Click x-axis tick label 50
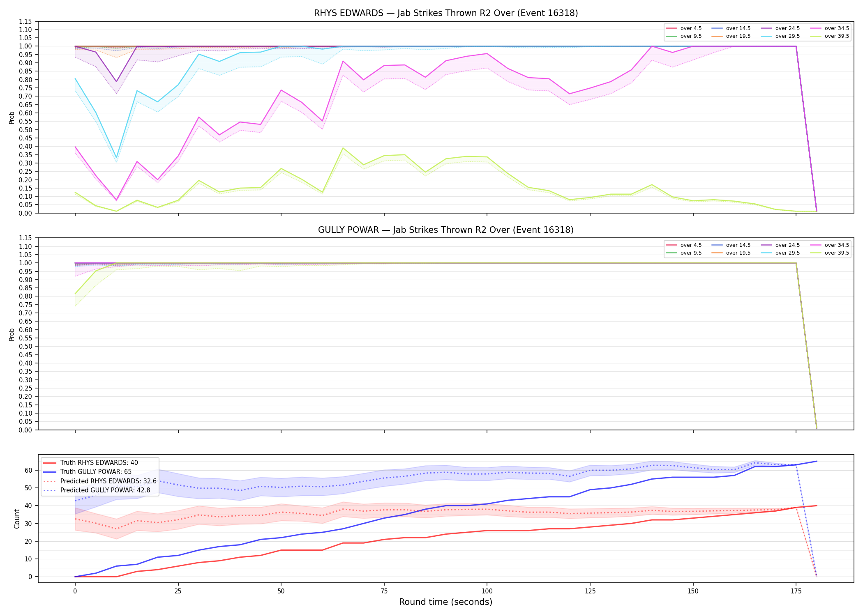863x616 pixels. [281, 591]
